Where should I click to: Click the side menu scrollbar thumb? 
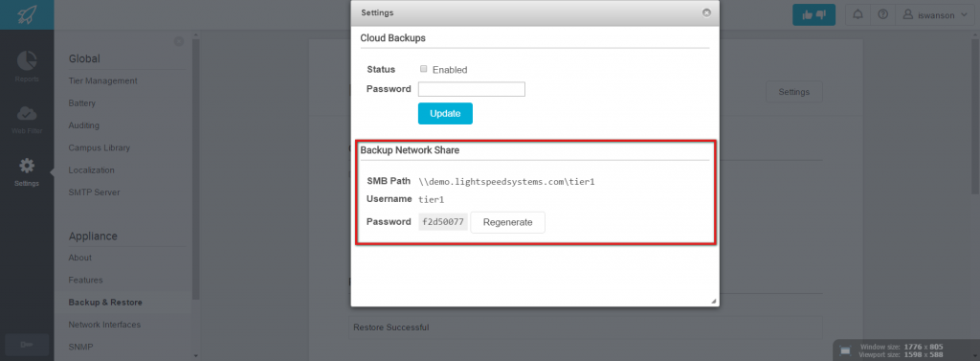coord(195,169)
